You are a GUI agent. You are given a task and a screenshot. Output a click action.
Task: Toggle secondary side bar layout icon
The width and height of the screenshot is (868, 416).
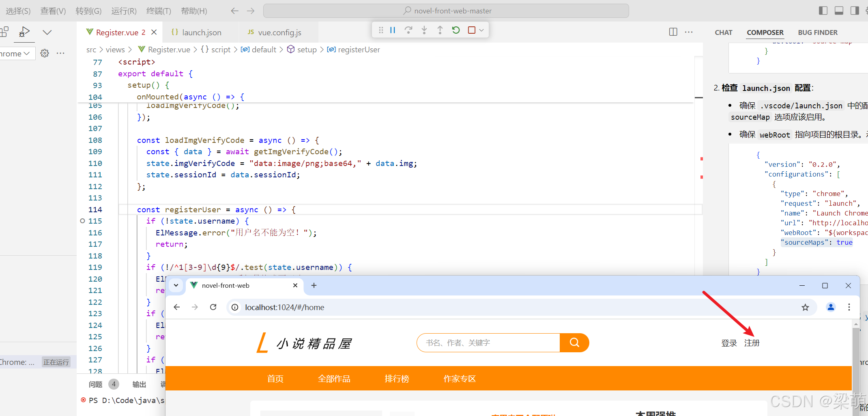tap(855, 11)
